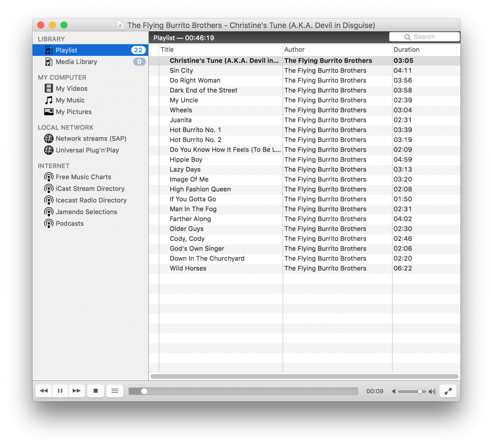This screenshot has width=493, height=448.
Task: Set max volume using loud speaker icon
Action: tap(432, 391)
